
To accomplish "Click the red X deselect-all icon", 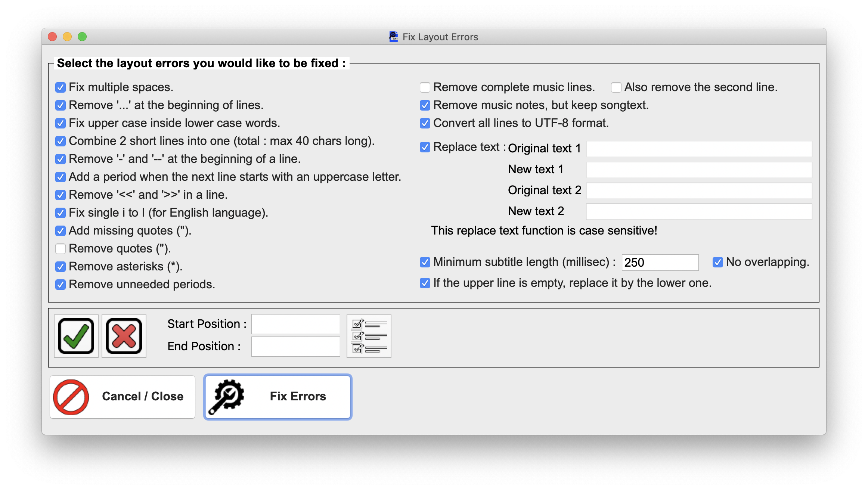I will pyautogui.click(x=124, y=336).
